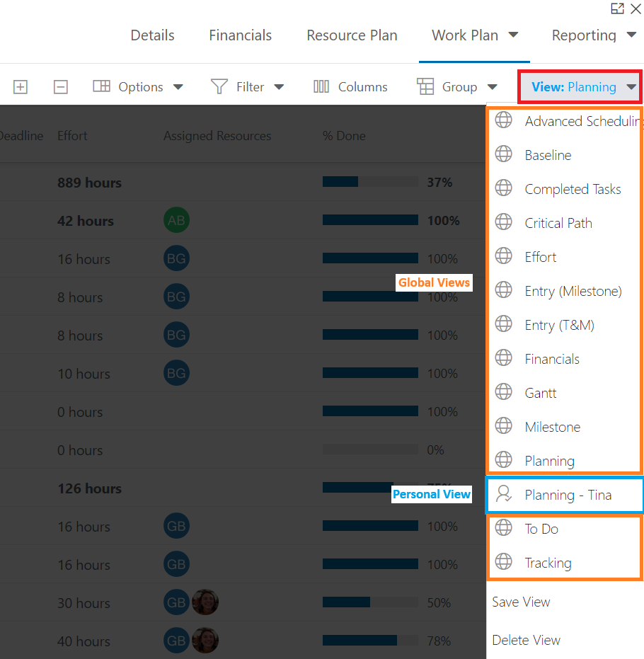Select the Work Plan tab

click(465, 35)
